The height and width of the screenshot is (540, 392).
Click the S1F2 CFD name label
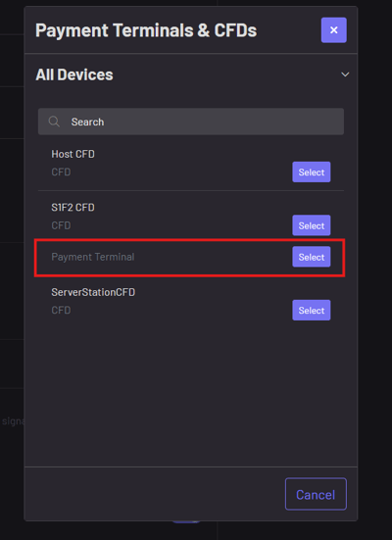pyautogui.click(x=73, y=208)
